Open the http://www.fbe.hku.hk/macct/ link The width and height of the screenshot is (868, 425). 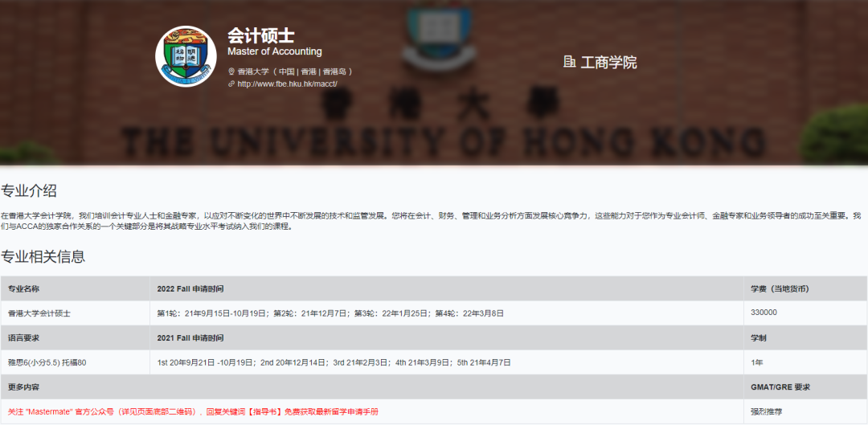(x=287, y=84)
